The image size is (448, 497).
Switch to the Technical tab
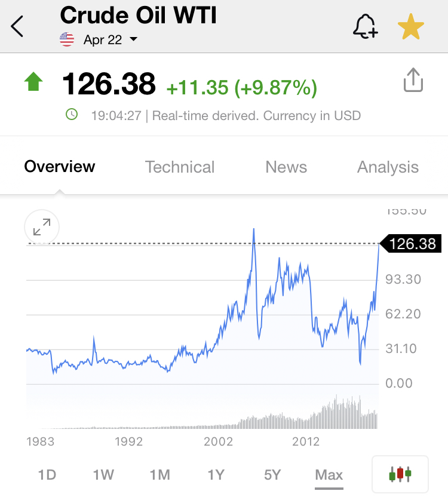180,167
